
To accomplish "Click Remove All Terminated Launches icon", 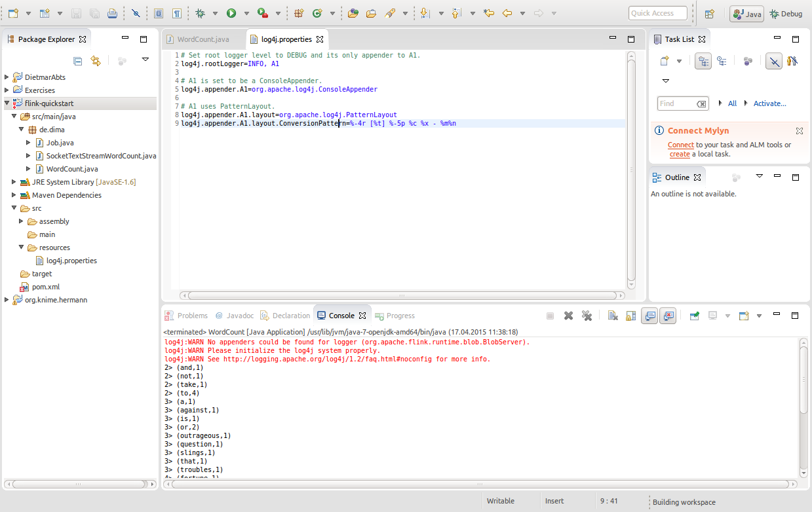I will click(587, 316).
